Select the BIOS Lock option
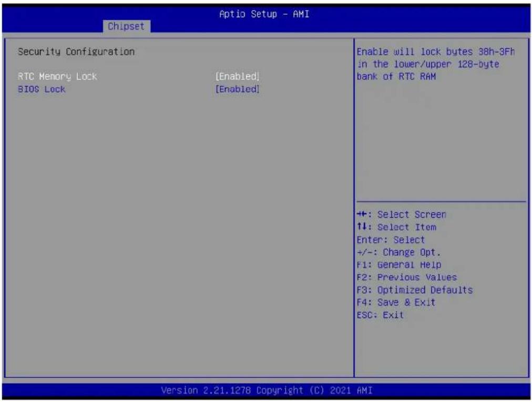532x402 pixels. (42, 89)
